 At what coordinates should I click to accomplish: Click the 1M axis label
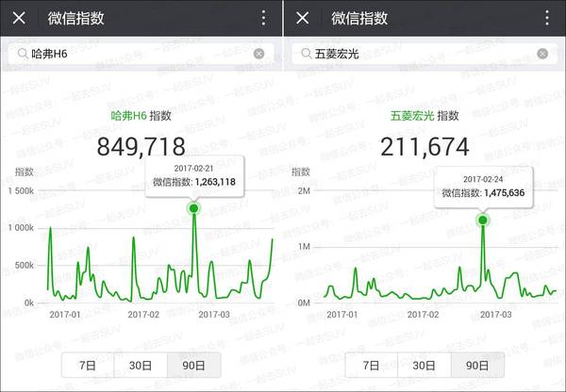[x=304, y=247]
